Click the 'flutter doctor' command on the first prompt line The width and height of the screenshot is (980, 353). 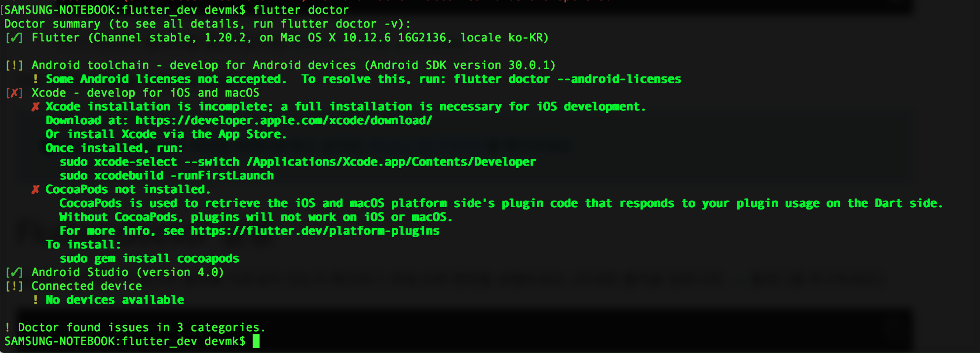[301, 10]
